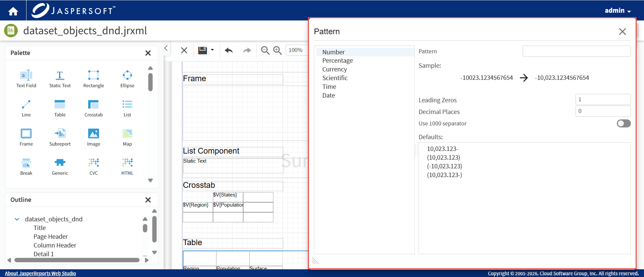
Task: Choose the Ellipse shape tool
Action: pyautogui.click(x=127, y=75)
